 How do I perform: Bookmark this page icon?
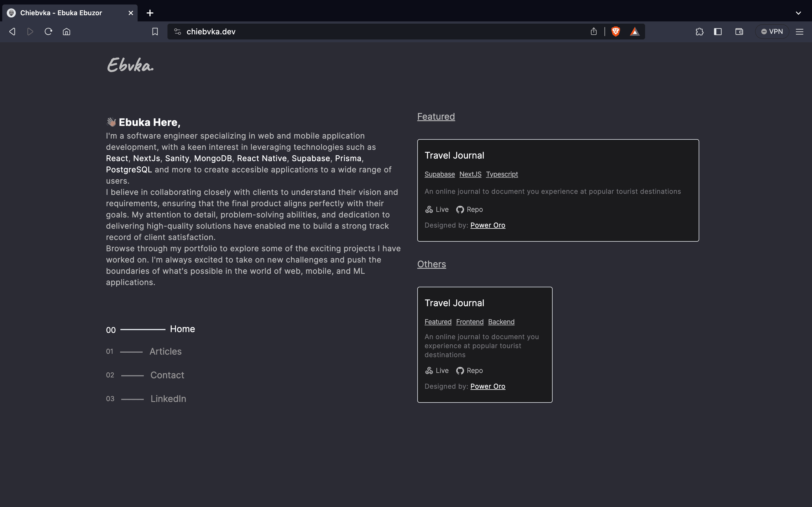click(x=155, y=32)
